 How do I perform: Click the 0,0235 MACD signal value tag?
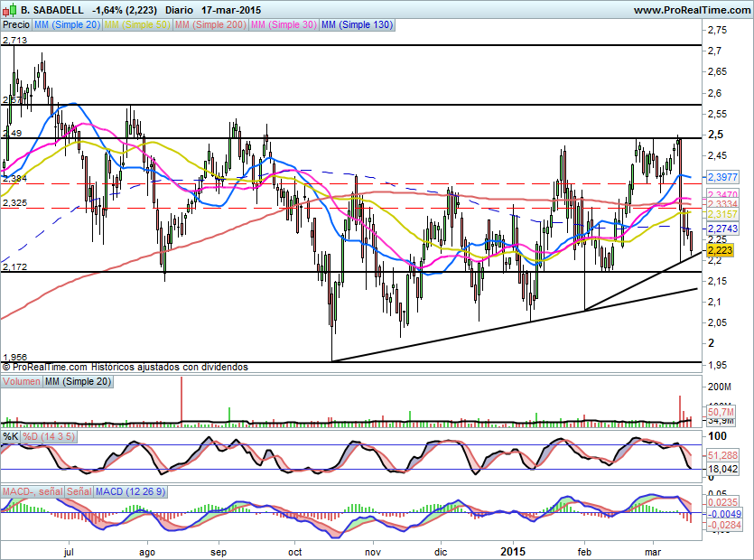[x=722, y=502]
